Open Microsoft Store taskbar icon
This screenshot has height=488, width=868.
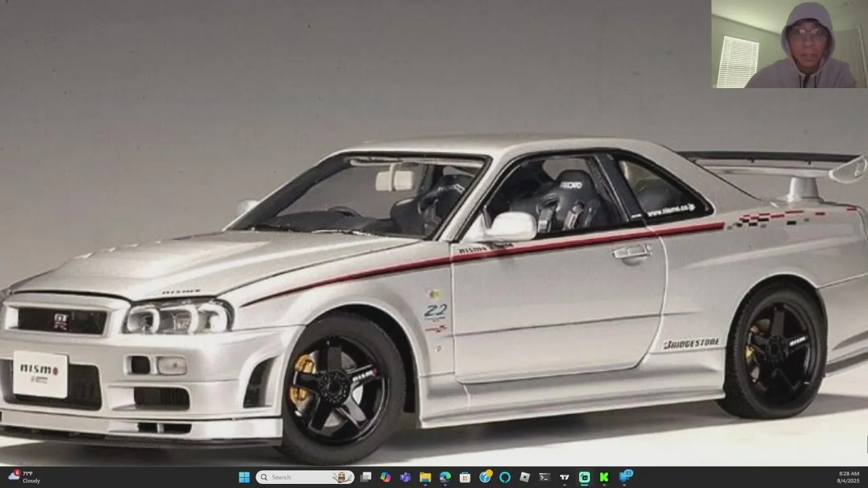click(465, 477)
